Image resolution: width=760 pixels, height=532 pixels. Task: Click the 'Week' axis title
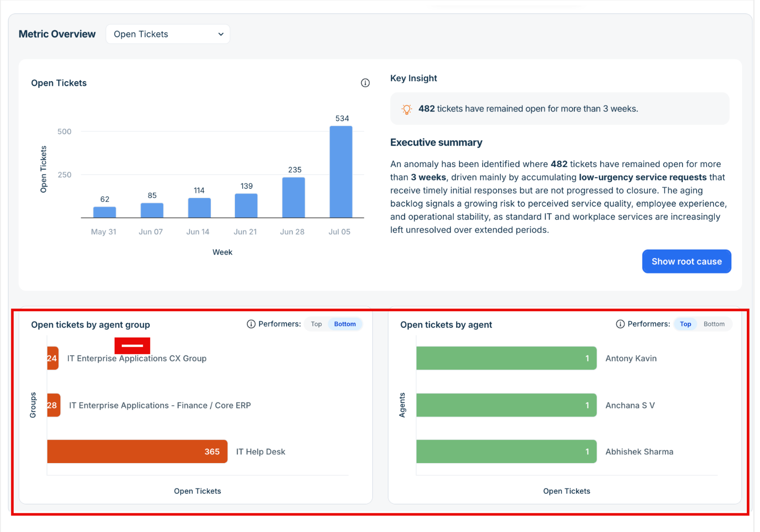(222, 252)
